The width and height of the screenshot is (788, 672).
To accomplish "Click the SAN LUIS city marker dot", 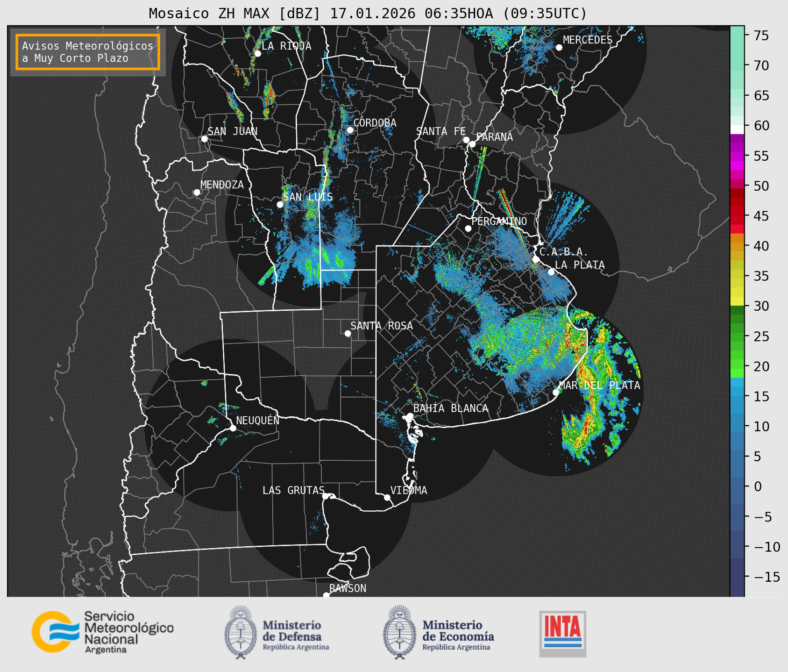I will 280,205.
